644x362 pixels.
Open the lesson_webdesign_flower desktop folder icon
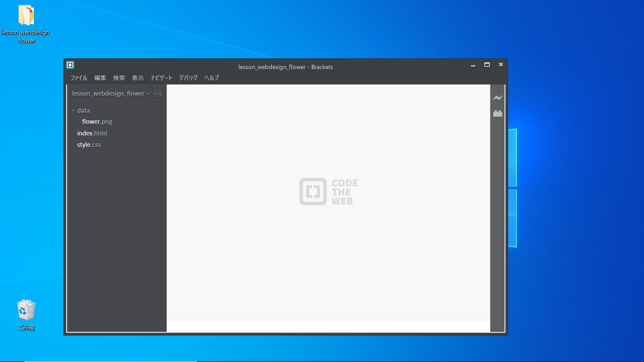pos(26,24)
